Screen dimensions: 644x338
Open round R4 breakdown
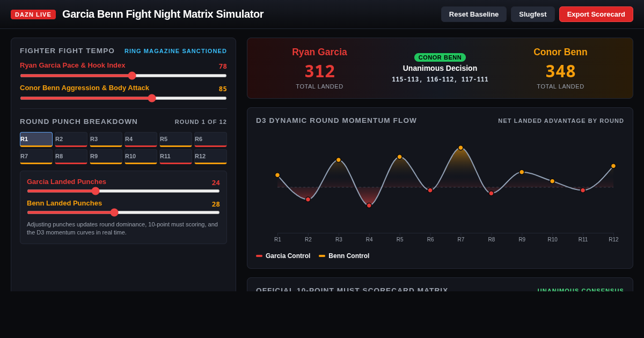(141, 139)
